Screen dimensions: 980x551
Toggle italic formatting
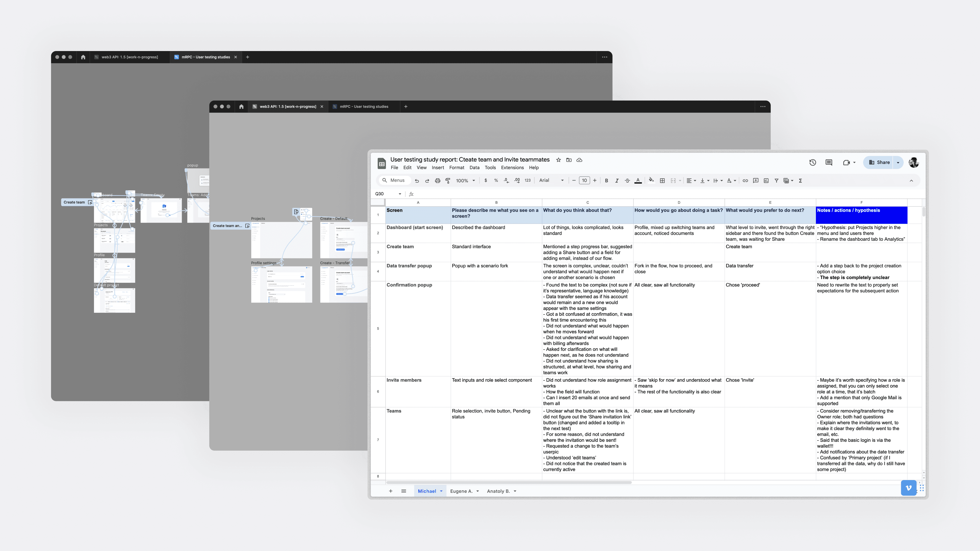coord(617,181)
